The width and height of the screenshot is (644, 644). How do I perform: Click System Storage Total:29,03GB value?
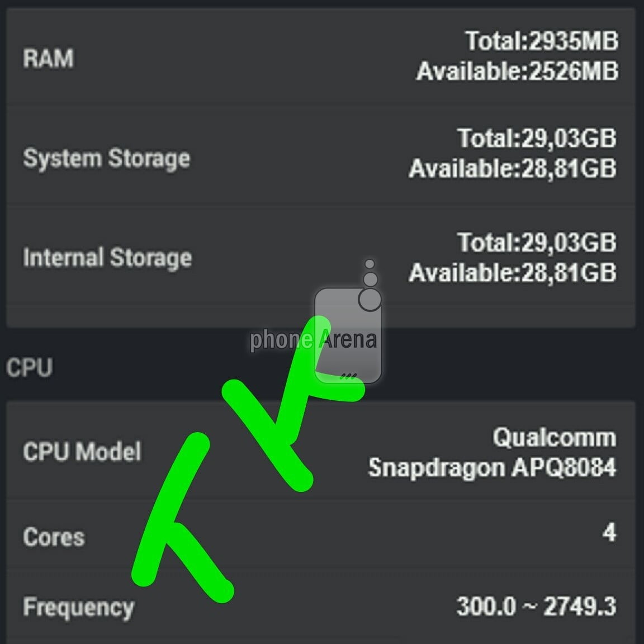tap(537, 138)
